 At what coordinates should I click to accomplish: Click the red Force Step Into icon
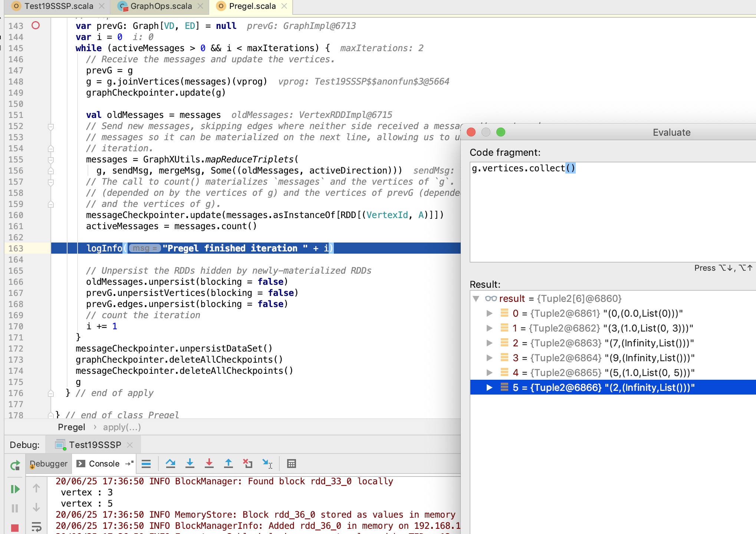[x=209, y=464]
